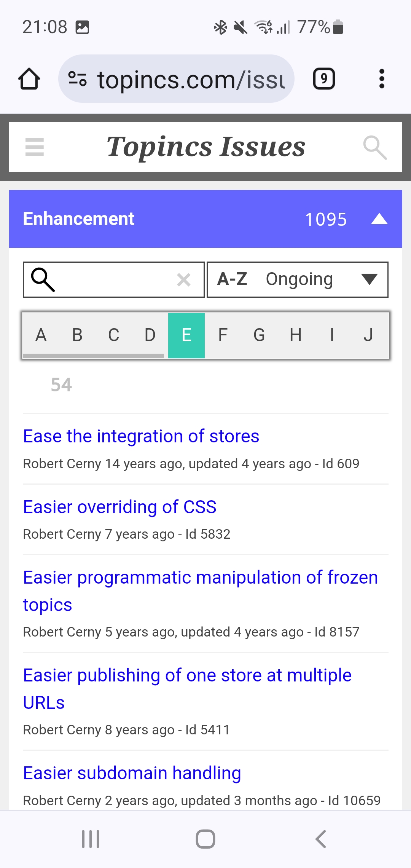
Task: Jump to letter J entries
Action: point(368,335)
